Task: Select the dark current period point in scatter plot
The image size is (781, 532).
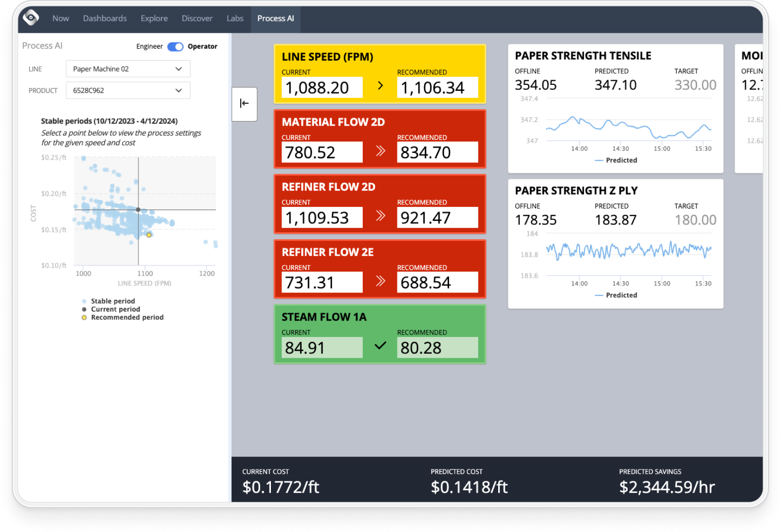Action: coord(138,210)
